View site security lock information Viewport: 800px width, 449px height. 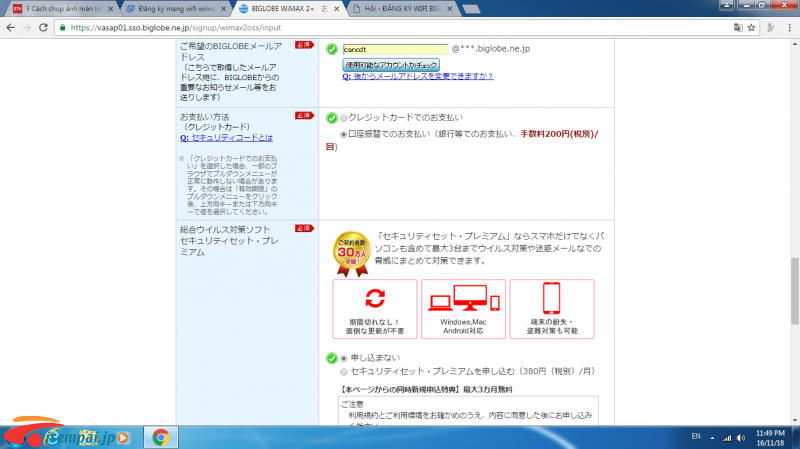(63, 28)
